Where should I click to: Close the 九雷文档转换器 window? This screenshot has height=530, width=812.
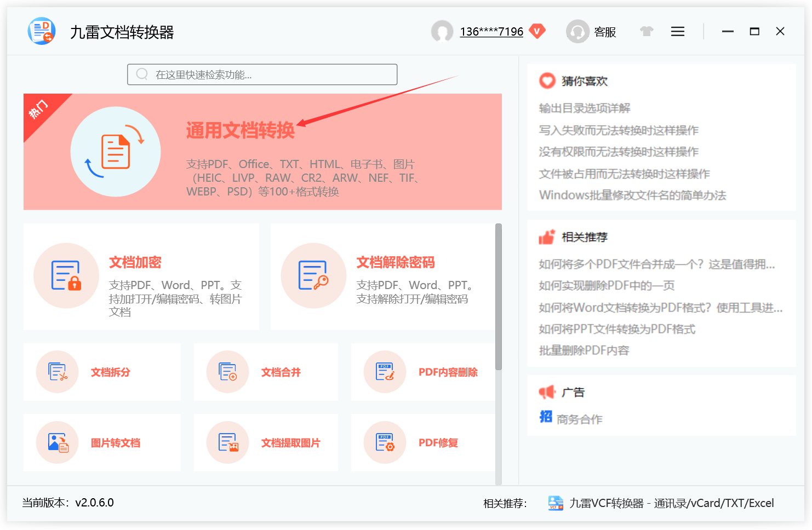tap(780, 31)
